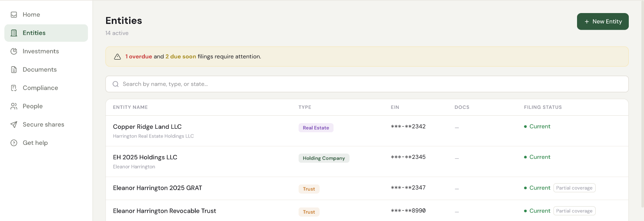Click Partial coverage tag on 2025 GRAT row

pyautogui.click(x=574, y=188)
